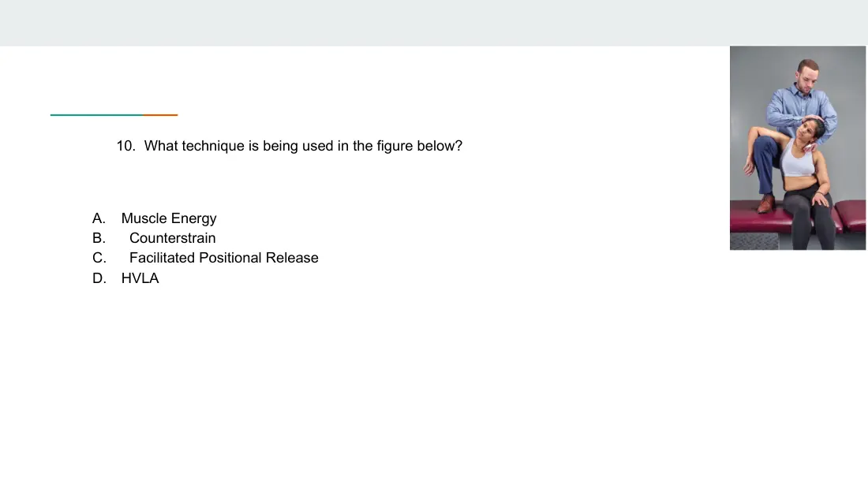Select answer A. Muscle Energy
Viewport: 868px width, 488px height.
pos(155,218)
